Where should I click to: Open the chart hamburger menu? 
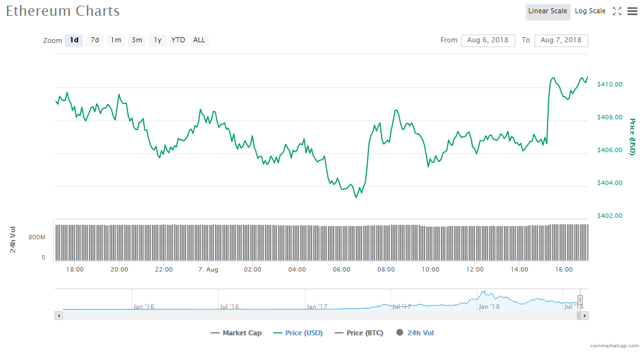tap(632, 11)
